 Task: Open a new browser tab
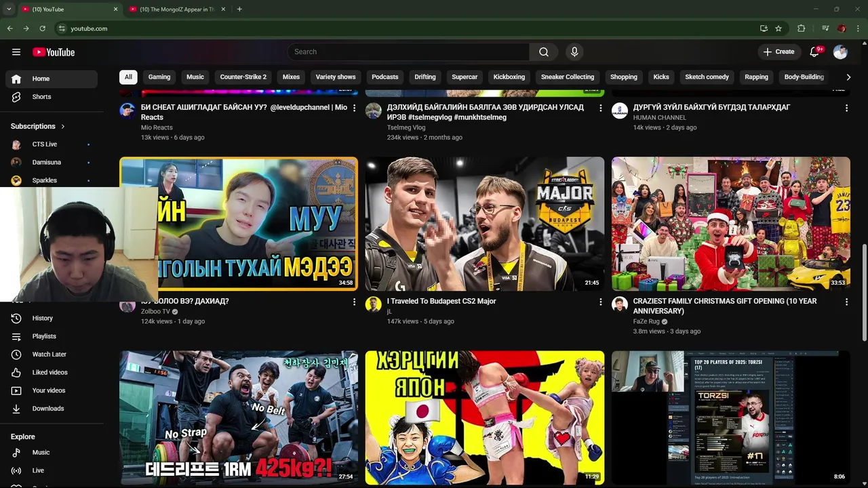pyautogui.click(x=239, y=9)
